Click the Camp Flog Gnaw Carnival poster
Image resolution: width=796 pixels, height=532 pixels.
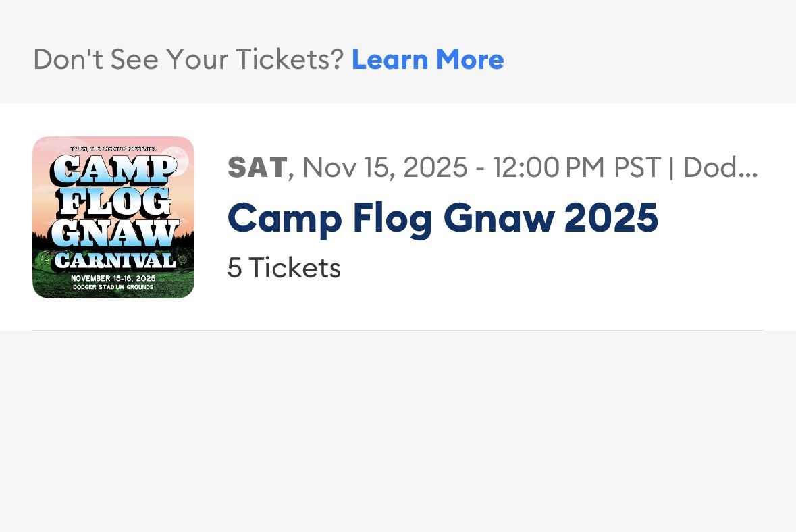point(113,217)
